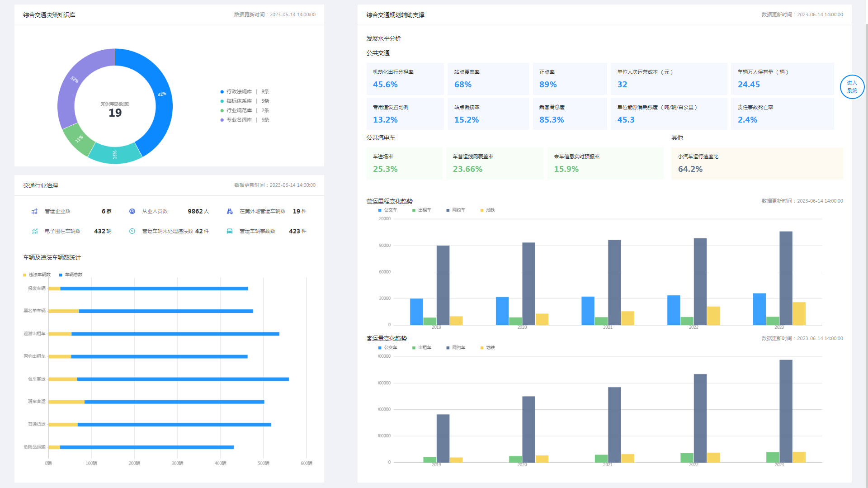Click the 从业人员数 gauge icon
Screen dimensions: 868x488
click(x=132, y=211)
